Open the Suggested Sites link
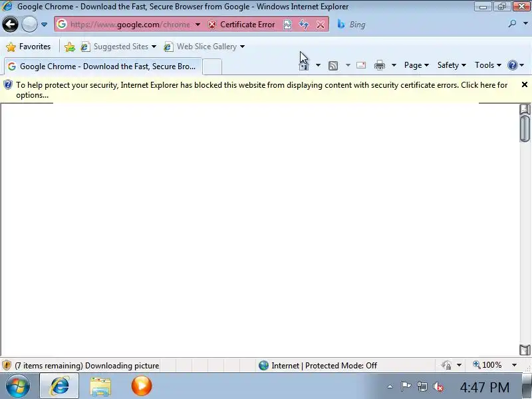 [114, 47]
